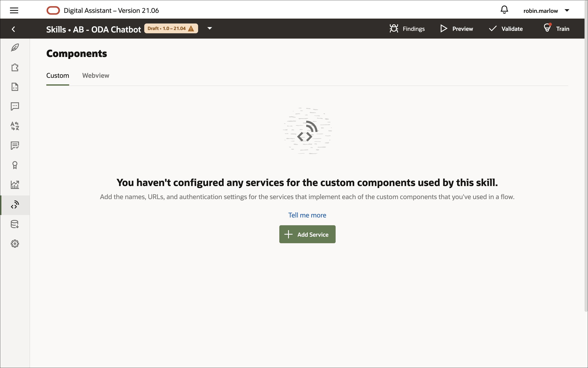Expand the Draft 1.0 version badge
This screenshot has width=588, height=368.
coord(171,28)
